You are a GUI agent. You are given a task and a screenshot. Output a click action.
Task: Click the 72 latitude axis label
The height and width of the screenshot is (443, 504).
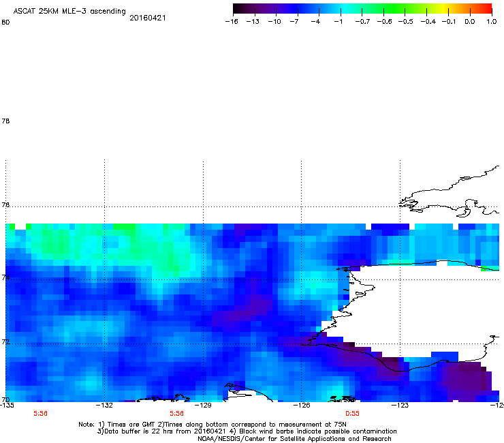(x=5, y=341)
